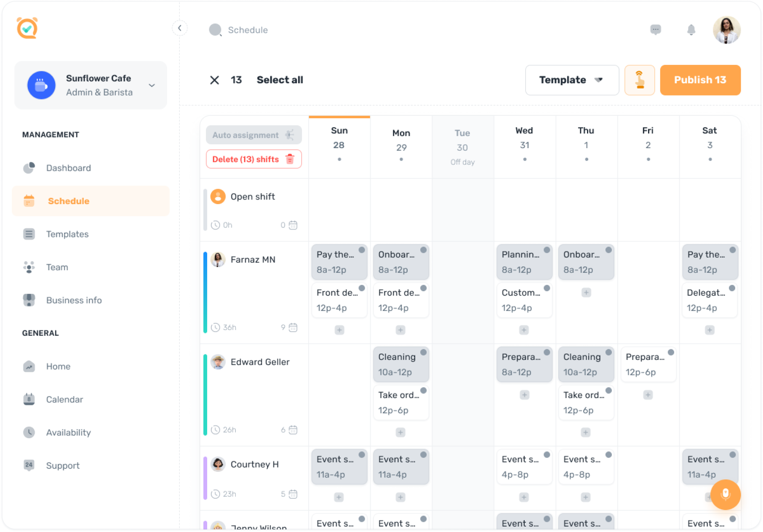Click Delete (13) shifts button
763x532 pixels.
tap(253, 159)
